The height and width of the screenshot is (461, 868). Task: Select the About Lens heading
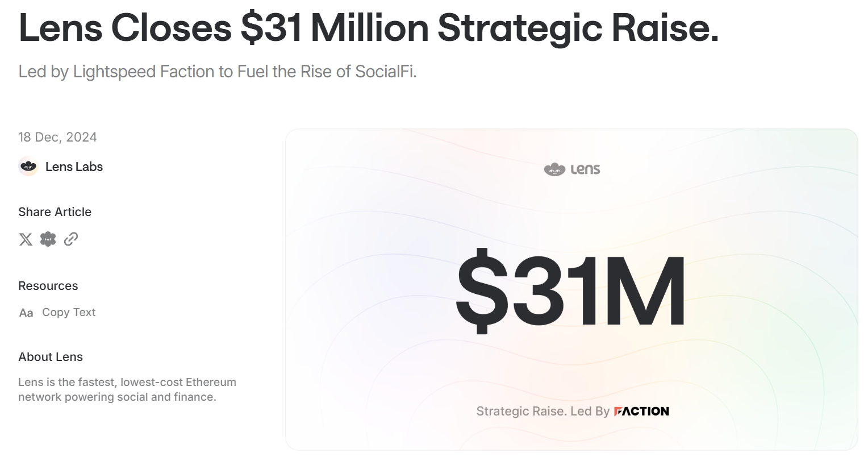coord(51,357)
